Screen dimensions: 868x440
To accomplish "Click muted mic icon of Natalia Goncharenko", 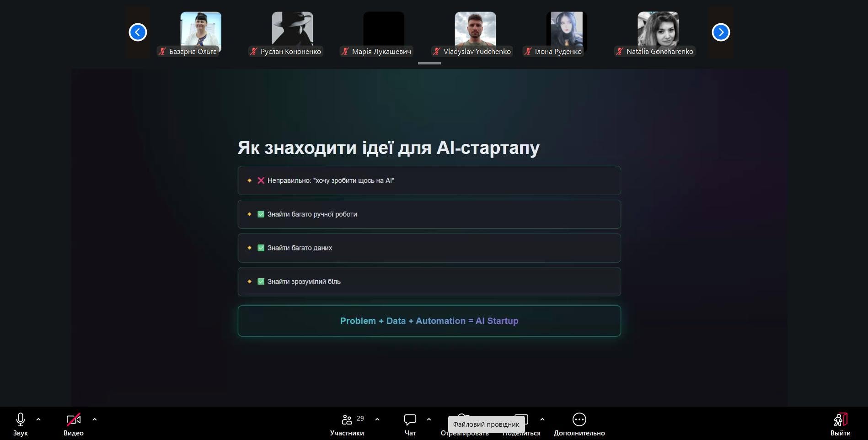I will 620,52.
